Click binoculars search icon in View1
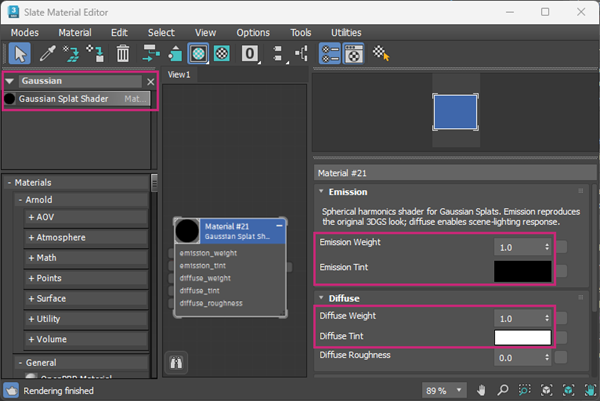600x401 pixels. tap(176, 362)
